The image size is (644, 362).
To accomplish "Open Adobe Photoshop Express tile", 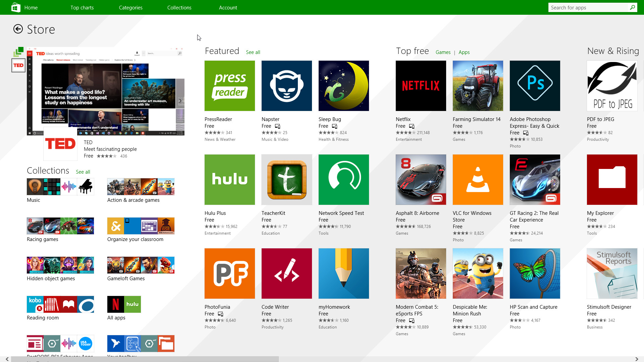I will (535, 86).
